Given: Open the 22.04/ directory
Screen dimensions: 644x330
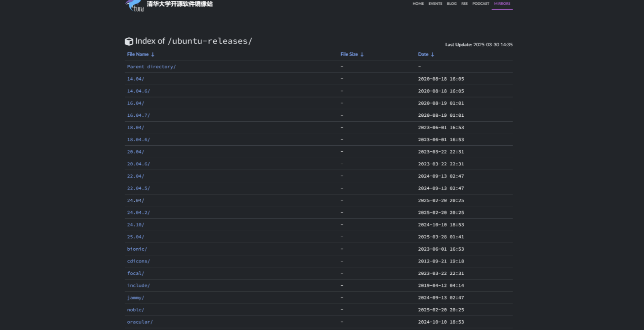Looking at the screenshot, I should [x=135, y=176].
